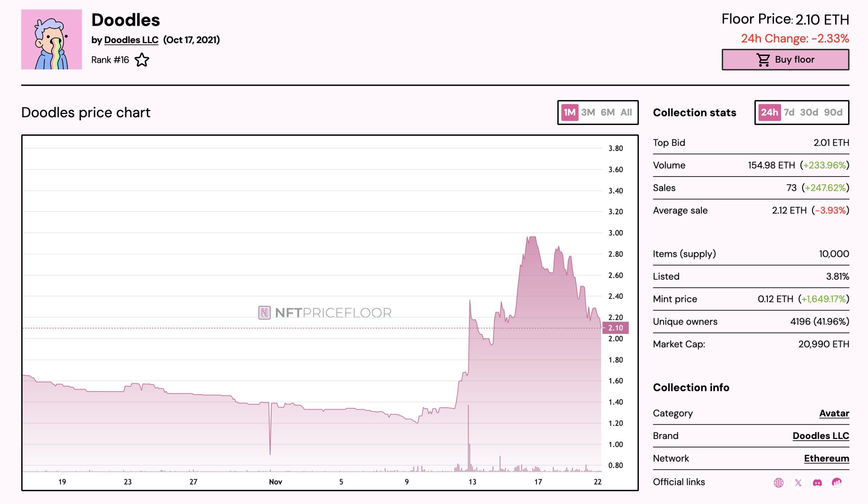Click the Unique owners value '4196 (41.96%)'
The height and width of the screenshot is (504, 868).
click(x=820, y=322)
